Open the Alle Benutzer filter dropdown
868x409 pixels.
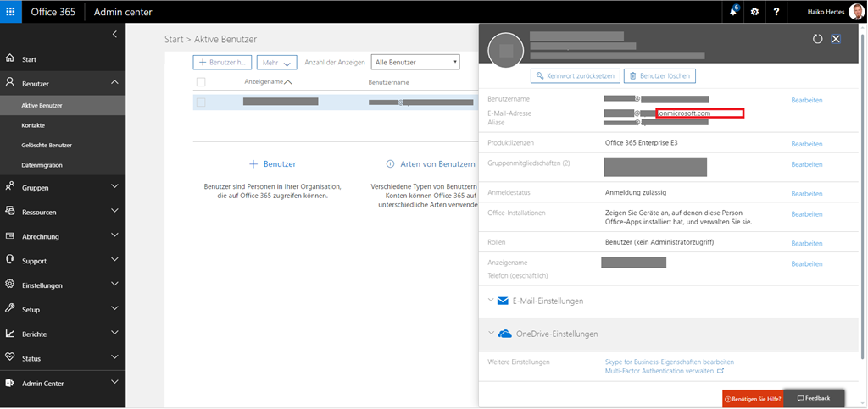416,62
